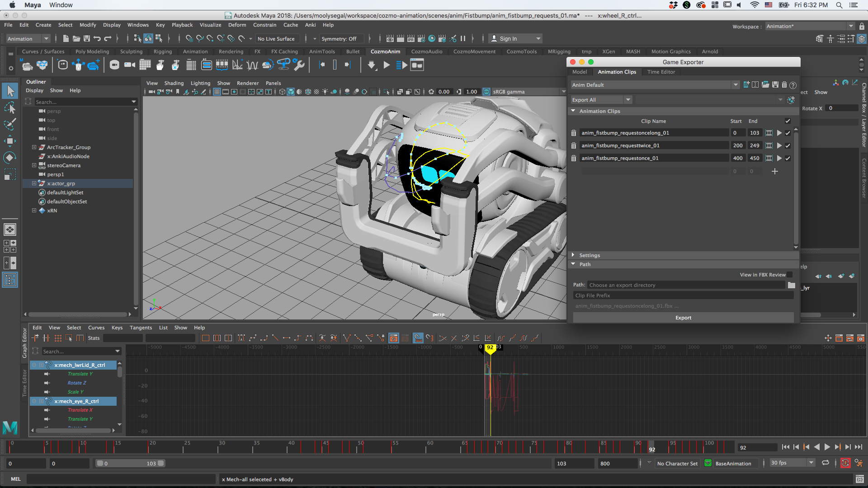Click the Export button

[x=683, y=318]
